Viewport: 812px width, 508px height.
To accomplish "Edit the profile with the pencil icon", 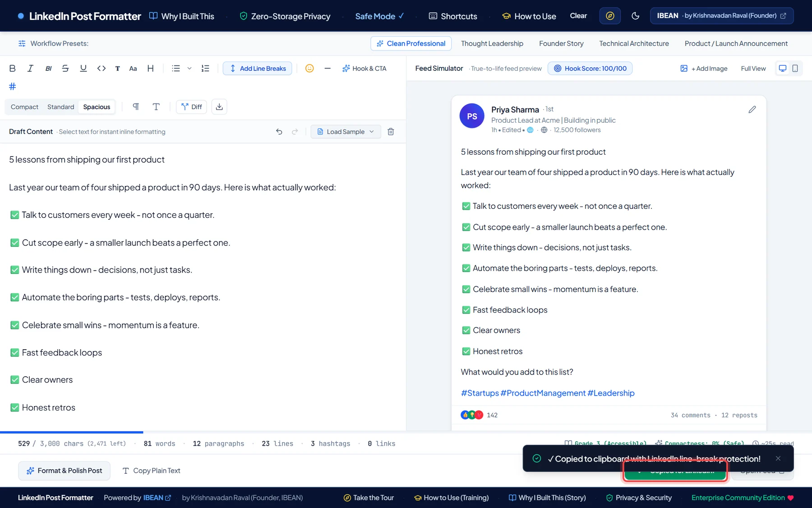I will coord(752,110).
